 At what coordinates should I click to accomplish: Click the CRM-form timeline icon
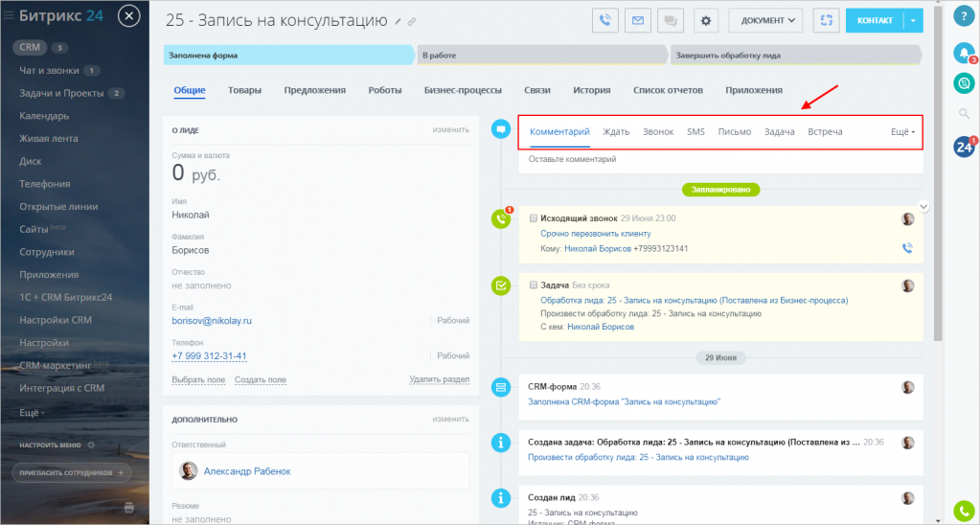501,387
